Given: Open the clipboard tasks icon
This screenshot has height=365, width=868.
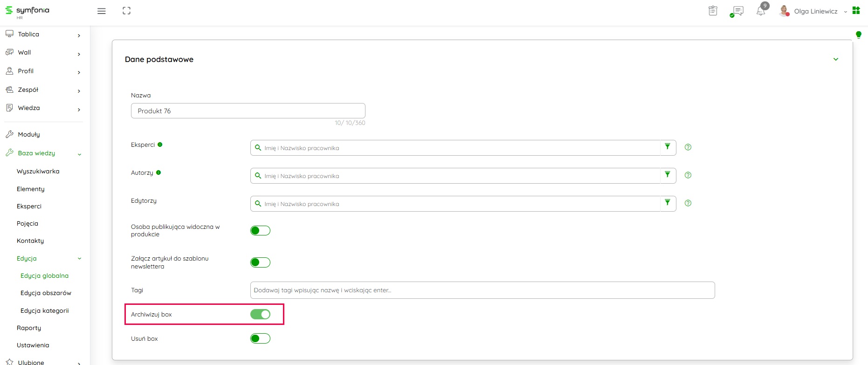Looking at the screenshot, I should [713, 11].
